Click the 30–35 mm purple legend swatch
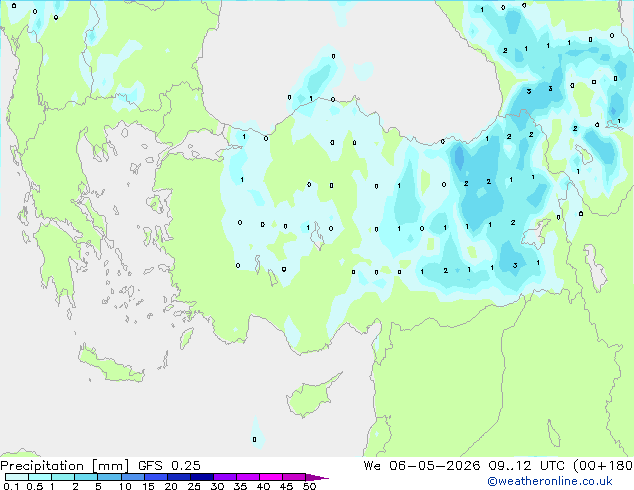The height and width of the screenshot is (490, 634). 225,477
